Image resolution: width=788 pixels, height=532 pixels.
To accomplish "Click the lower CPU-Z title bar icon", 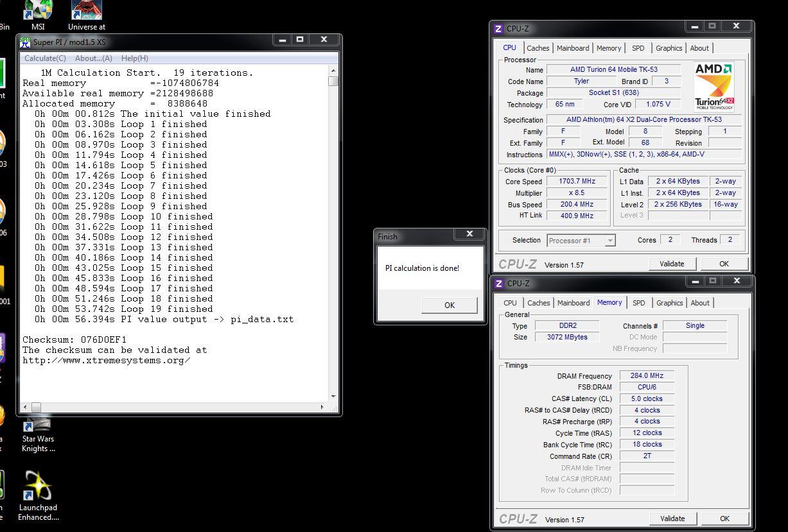I will click(x=498, y=283).
